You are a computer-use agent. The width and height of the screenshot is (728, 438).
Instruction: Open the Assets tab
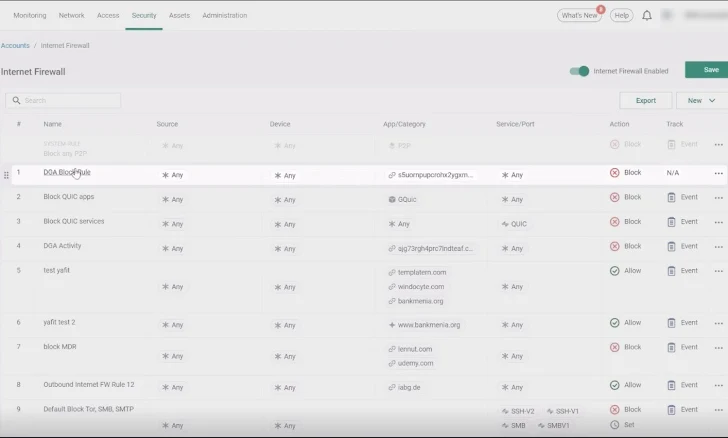coord(179,16)
